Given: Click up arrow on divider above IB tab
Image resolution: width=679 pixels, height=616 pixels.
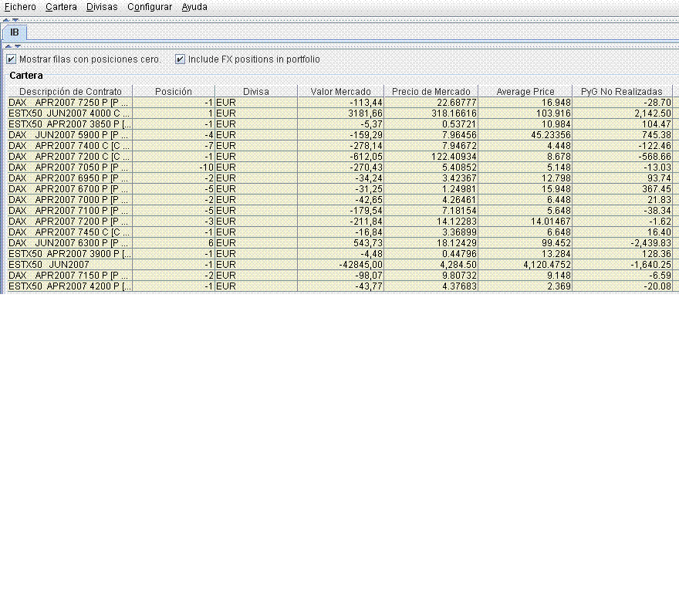Looking at the screenshot, I should coord(6,19).
